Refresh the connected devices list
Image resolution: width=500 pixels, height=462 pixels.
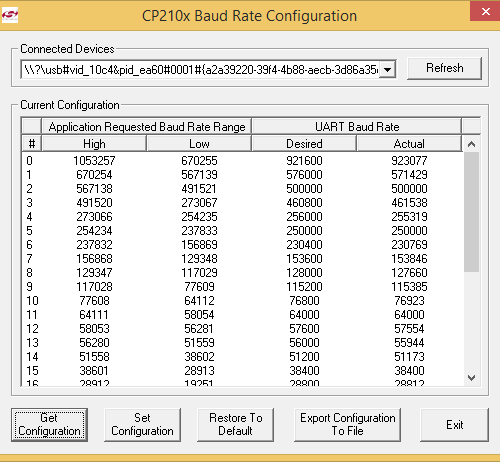click(445, 68)
